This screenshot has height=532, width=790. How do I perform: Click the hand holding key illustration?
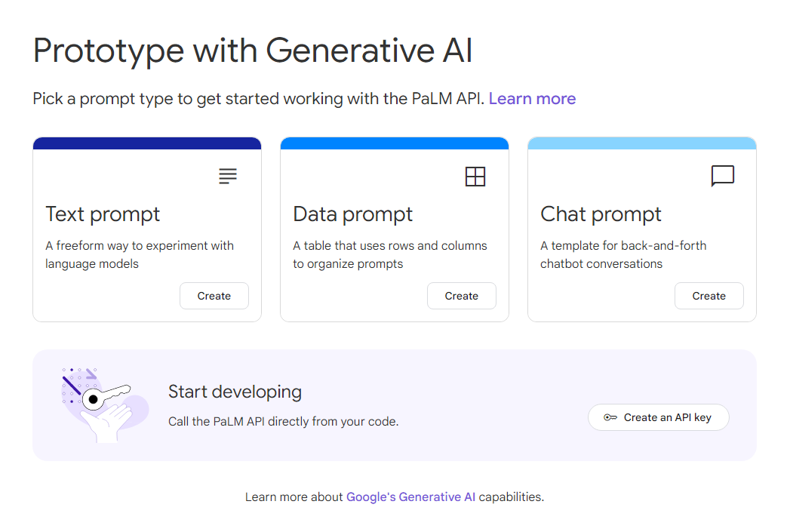pos(105,405)
